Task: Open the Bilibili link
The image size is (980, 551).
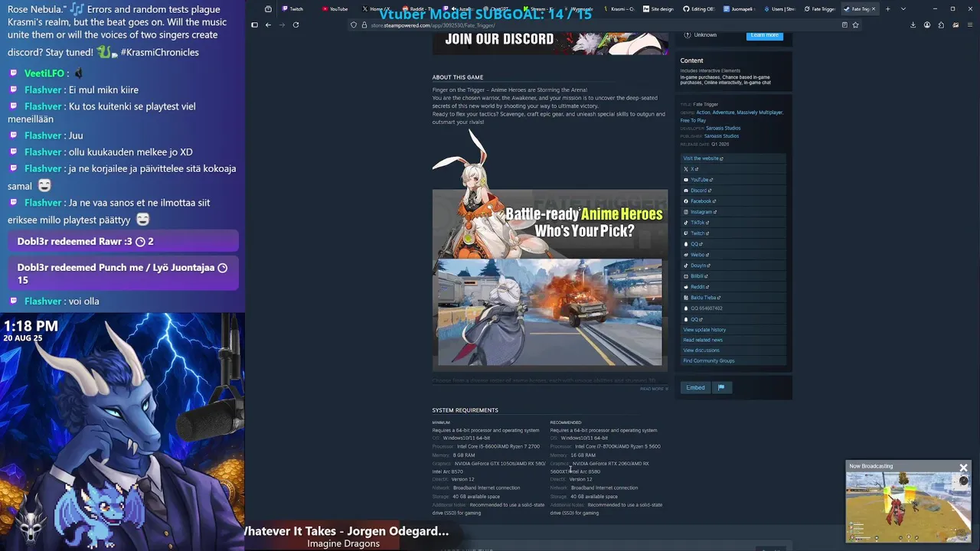Action: coord(695,276)
